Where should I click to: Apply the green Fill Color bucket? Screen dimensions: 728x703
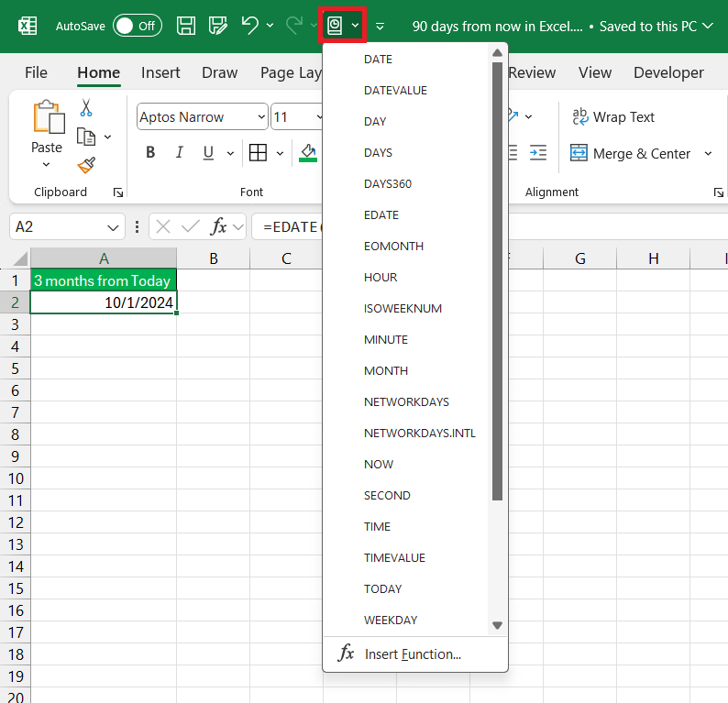pos(308,152)
